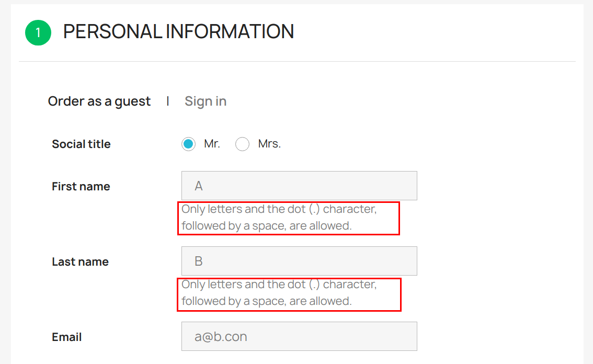Click the hint text under First name

pyautogui.click(x=279, y=218)
